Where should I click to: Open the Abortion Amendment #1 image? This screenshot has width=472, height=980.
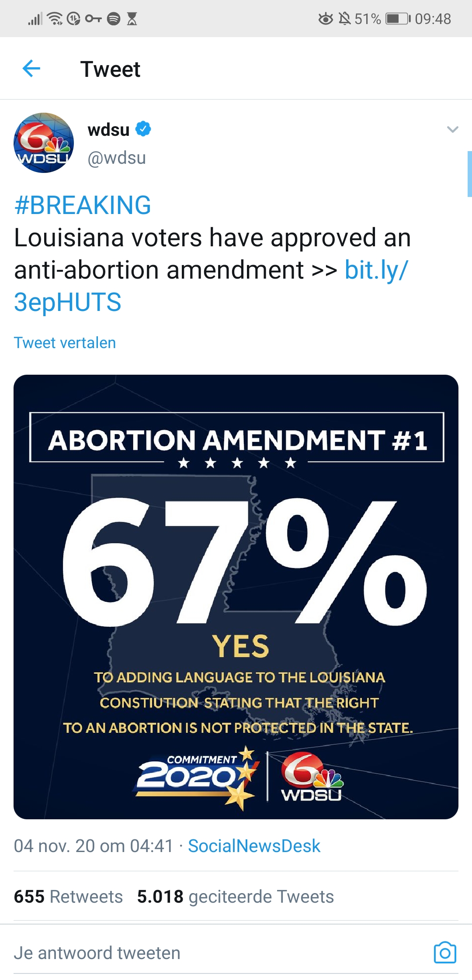pyautogui.click(x=236, y=597)
